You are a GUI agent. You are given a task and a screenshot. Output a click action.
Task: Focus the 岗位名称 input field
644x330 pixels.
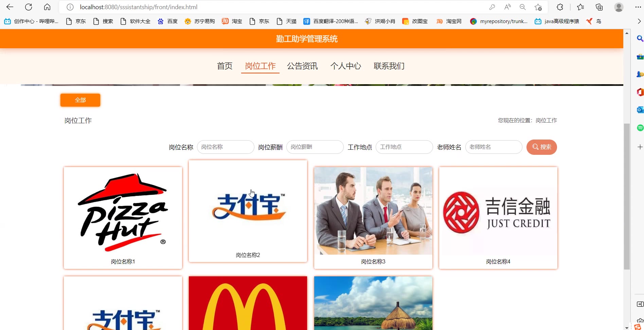pyautogui.click(x=226, y=147)
